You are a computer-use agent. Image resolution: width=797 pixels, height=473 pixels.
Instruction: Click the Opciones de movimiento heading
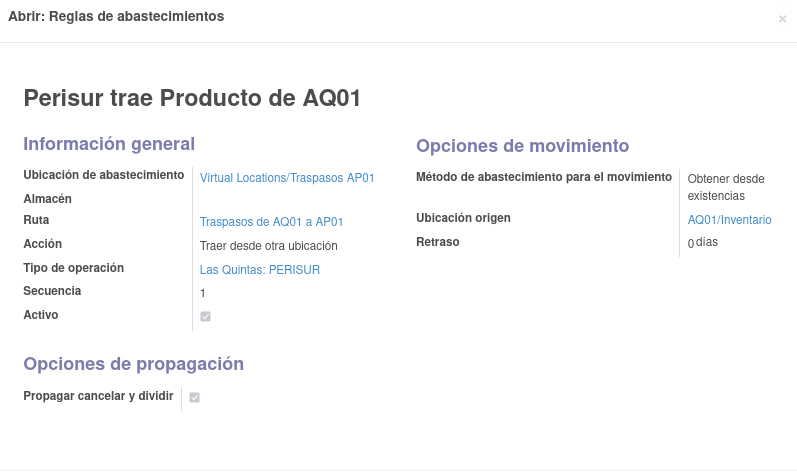pyautogui.click(x=523, y=146)
